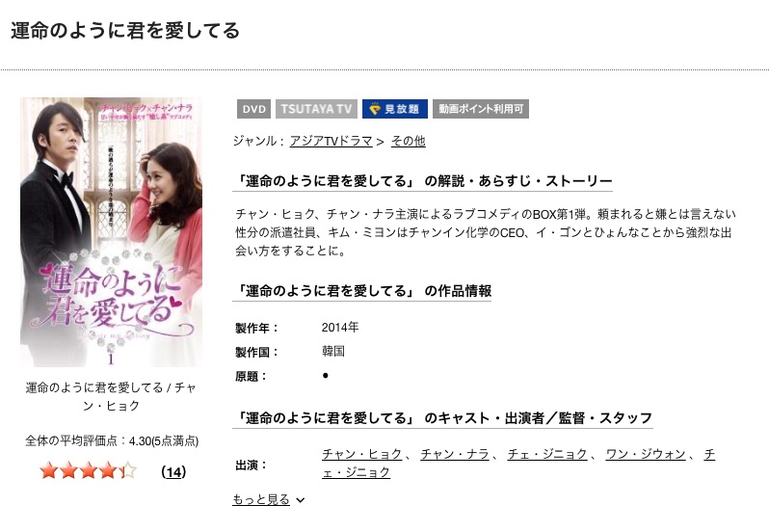Click the page title 運命のように君を愛してる

pyautogui.click(x=125, y=31)
